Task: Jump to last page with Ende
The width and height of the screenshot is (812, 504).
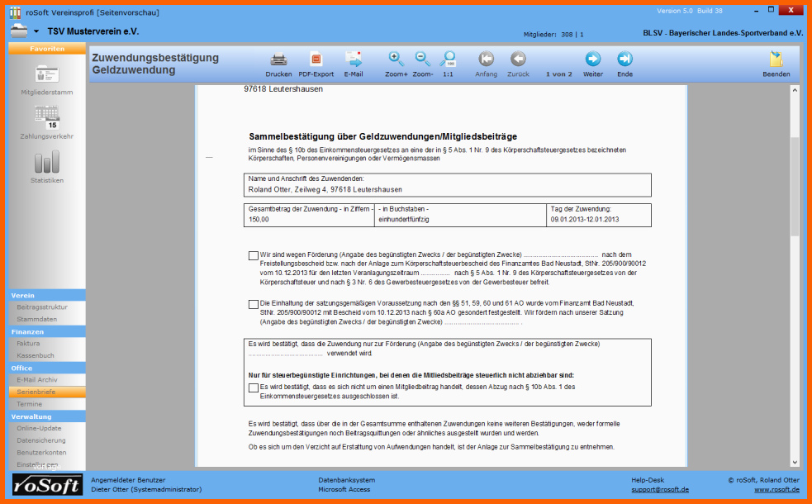Action: 624,59
